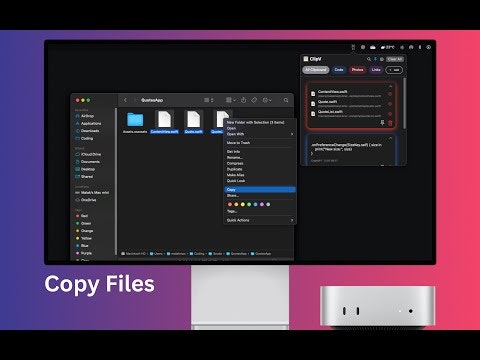Open the ClipV icon in the menu bar
Image resolution: width=480 pixels, height=360 pixels.
tap(353, 47)
